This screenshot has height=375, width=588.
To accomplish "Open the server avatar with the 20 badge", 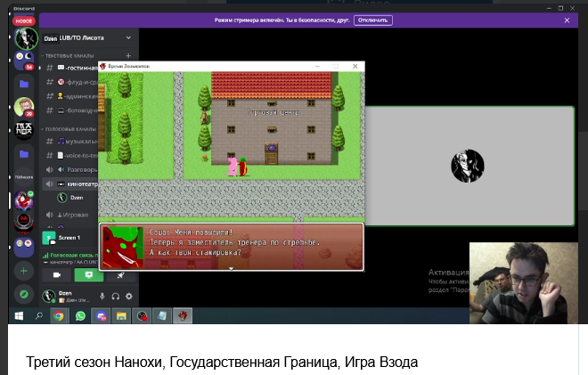I will (x=24, y=107).
